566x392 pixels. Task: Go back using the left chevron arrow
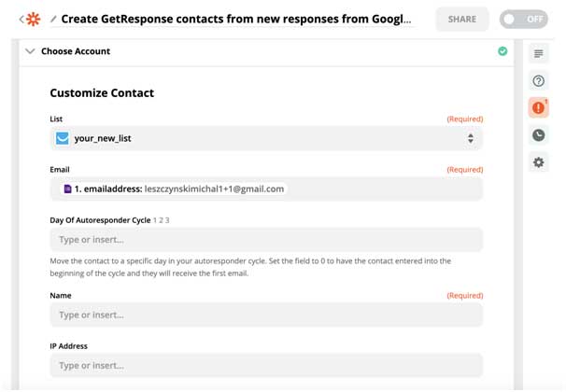click(x=21, y=19)
